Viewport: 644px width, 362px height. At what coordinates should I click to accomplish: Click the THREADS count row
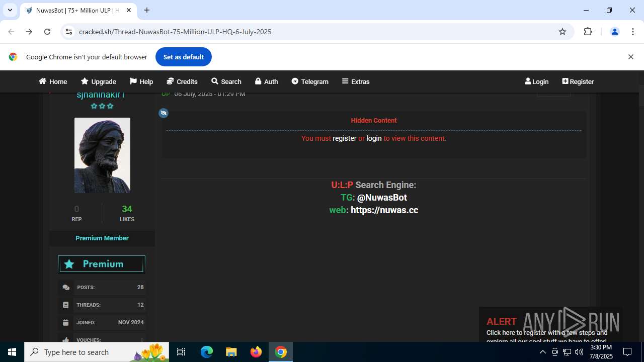click(102, 305)
